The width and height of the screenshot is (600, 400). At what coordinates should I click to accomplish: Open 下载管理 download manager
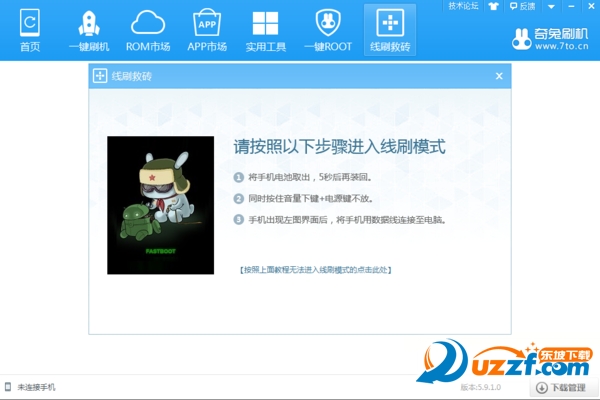click(x=564, y=387)
